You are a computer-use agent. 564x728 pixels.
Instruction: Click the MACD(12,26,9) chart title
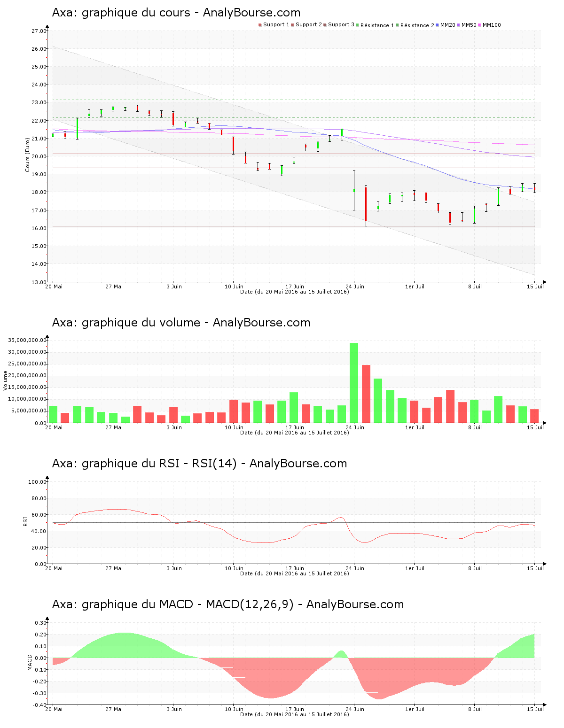click(x=227, y=604)
